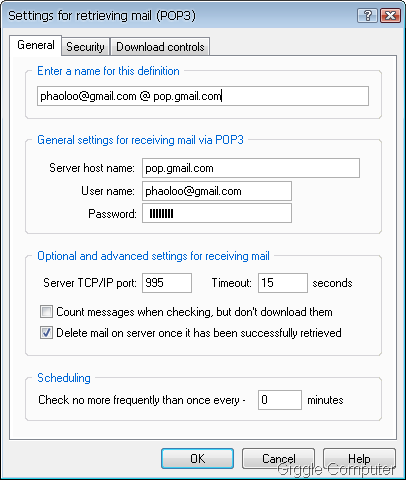Click the Server TCP/IP port field
406x480 pixels.
point(167,283)
